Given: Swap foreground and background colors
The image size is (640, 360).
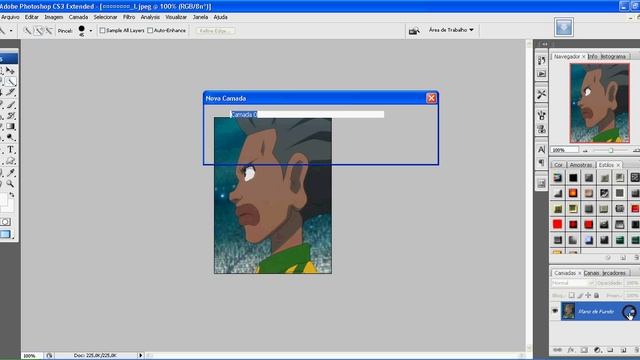Looking at the screenshot, I should 12,195.
